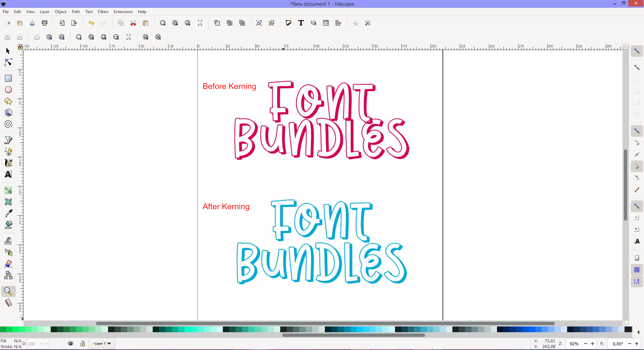Image resolution: width=644 pixels, height=350 pixels.
Task: Choose the Spiral tool
Action: pos(8,124)
